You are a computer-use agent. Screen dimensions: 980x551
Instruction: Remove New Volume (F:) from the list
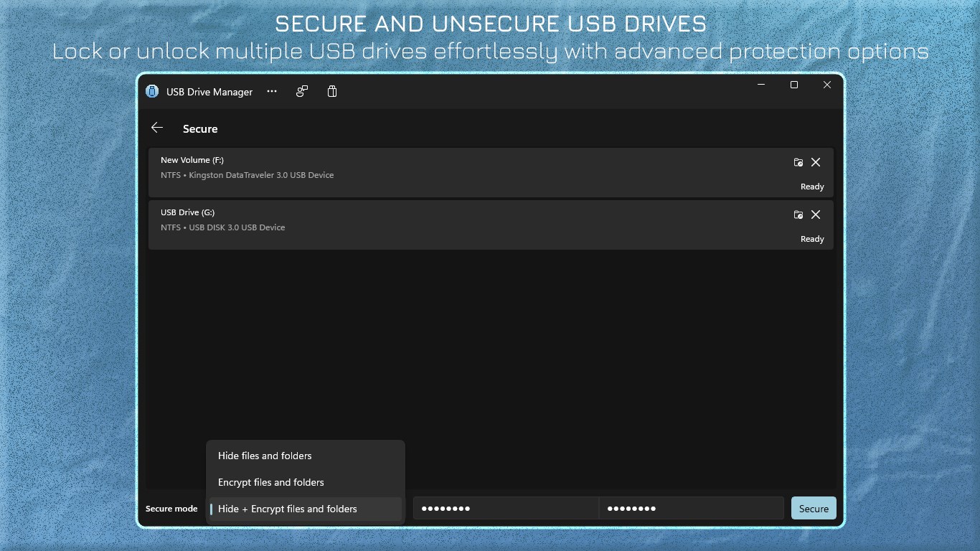coord(816,162)
